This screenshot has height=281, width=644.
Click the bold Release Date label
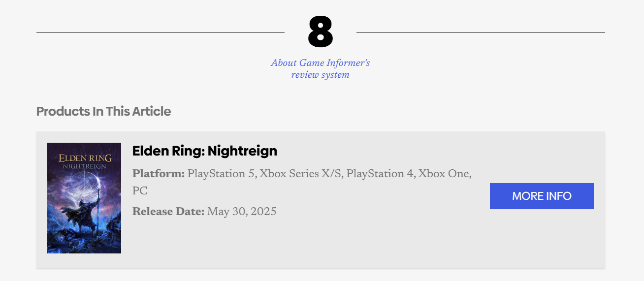point(168,212)
